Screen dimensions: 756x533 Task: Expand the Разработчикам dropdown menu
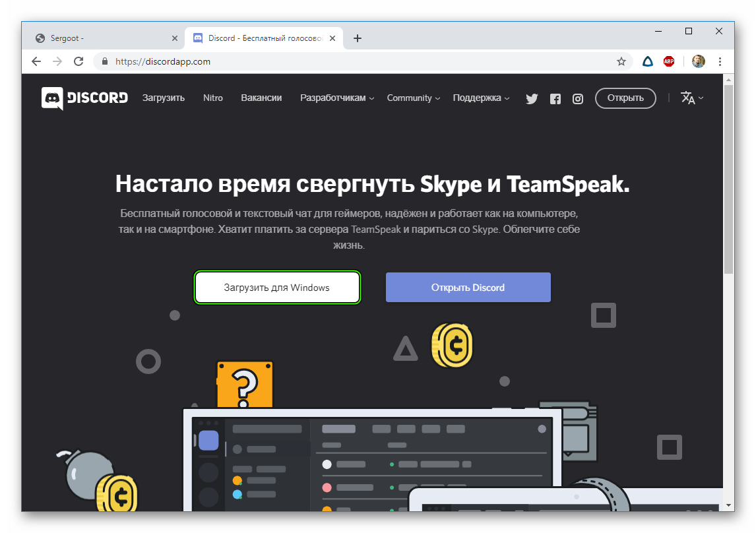coord(336,98)
